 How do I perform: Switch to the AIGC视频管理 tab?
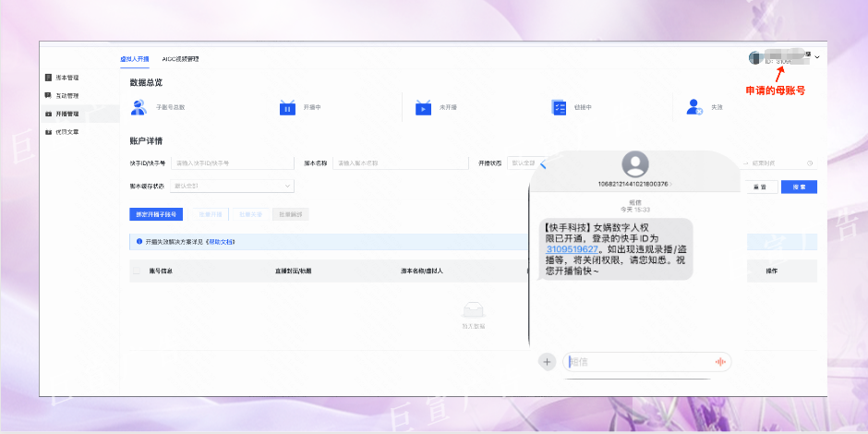(180, 59)
